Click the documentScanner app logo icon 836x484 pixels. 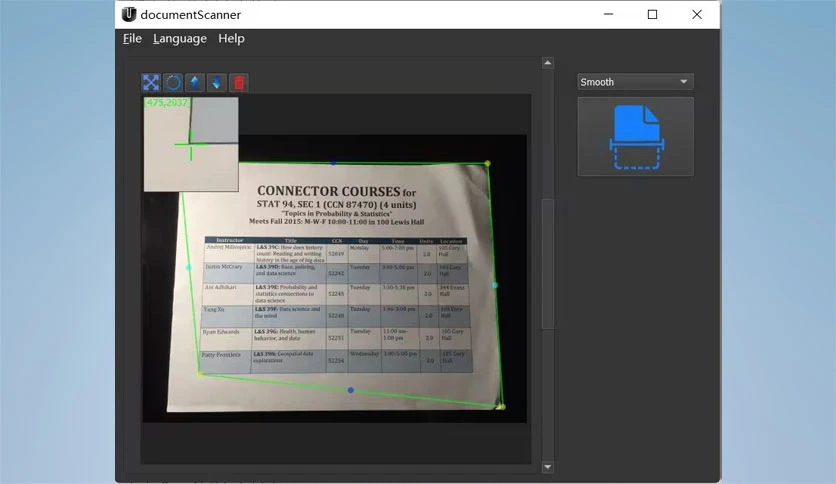[x=128, y=14]
